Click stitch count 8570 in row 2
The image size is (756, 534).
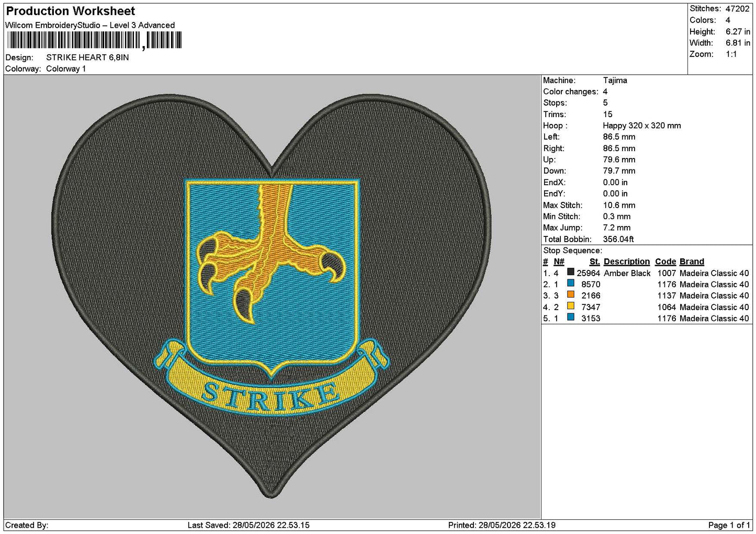pyautogui.click(x=591, y=285)
